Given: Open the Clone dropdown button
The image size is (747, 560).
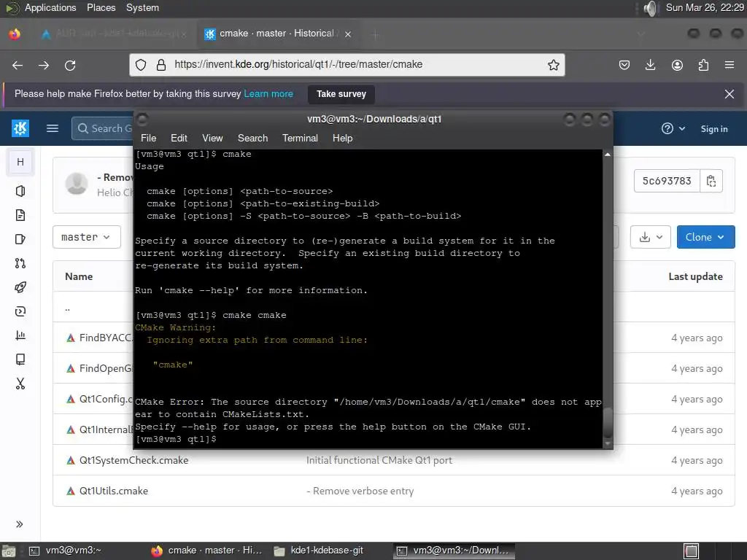Looking at the screenshot, I should 705,237.
